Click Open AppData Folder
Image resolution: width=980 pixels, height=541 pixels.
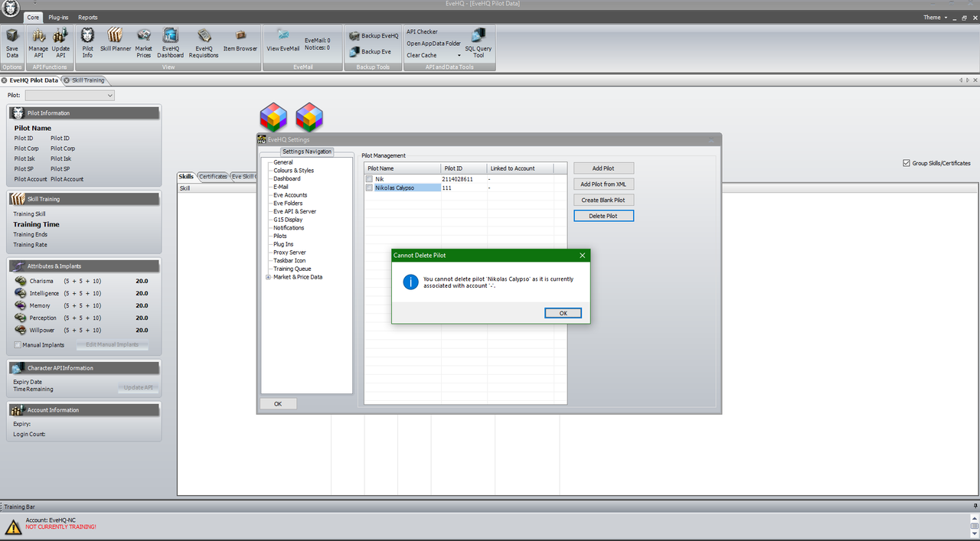point(433,44)
